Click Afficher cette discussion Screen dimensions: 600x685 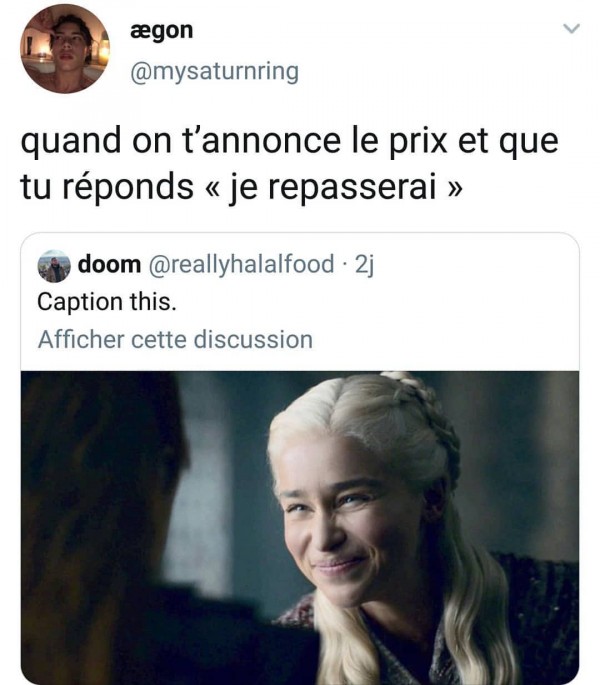pos(175,339)
